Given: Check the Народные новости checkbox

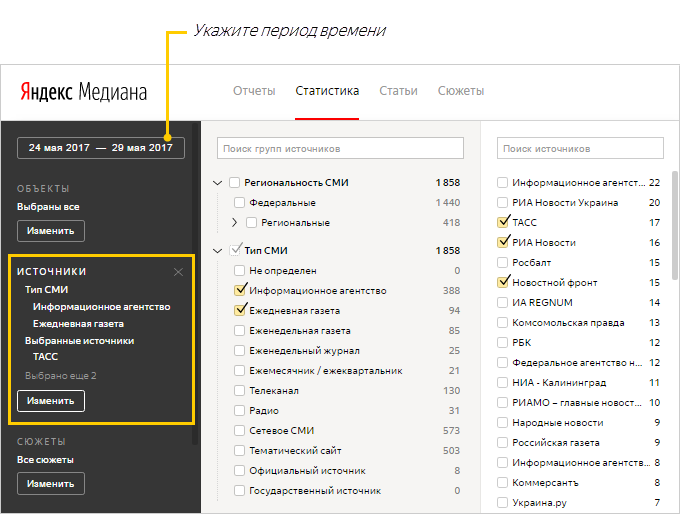Looking at the screenshot, I should click(x=502, y=422).
